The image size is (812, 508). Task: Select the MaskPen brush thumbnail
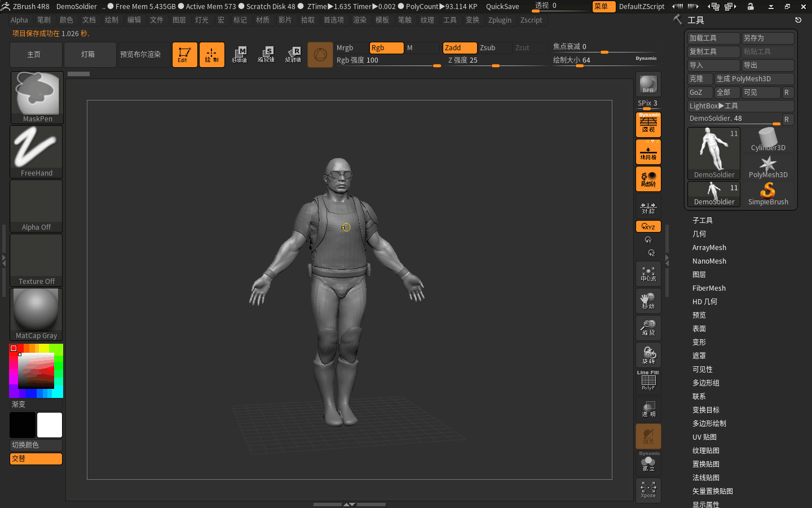tap(36, 95)
